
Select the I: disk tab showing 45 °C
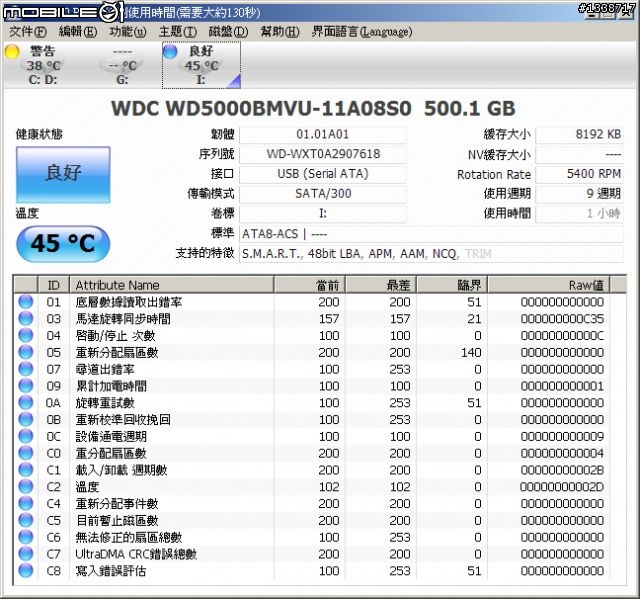coord(201,65)
